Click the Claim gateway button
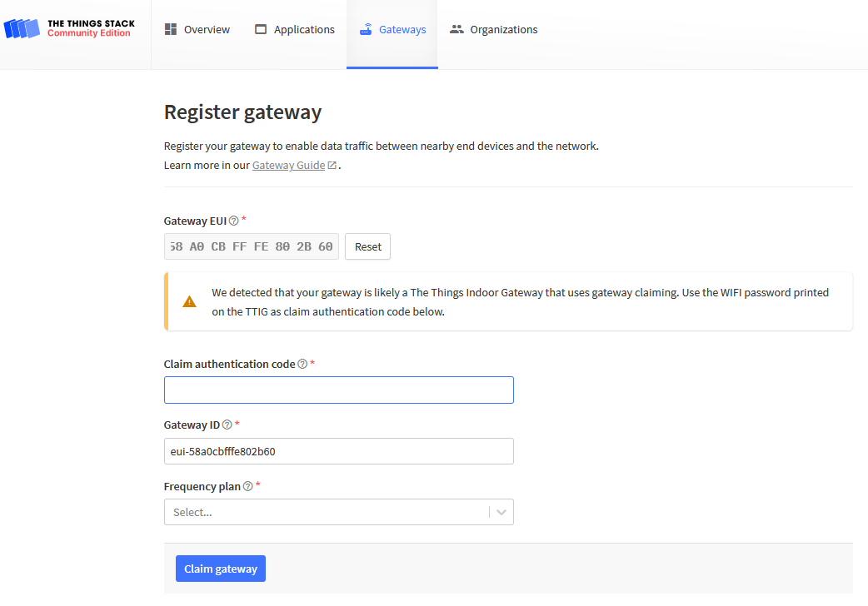Viewport: 868px width, 606px height. (x=221, y=569)
